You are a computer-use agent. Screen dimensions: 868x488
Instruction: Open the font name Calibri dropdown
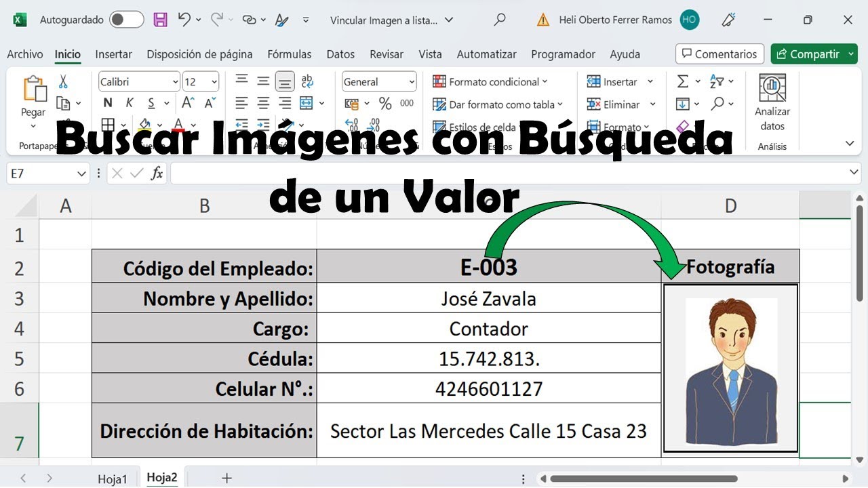click(175, 82)
